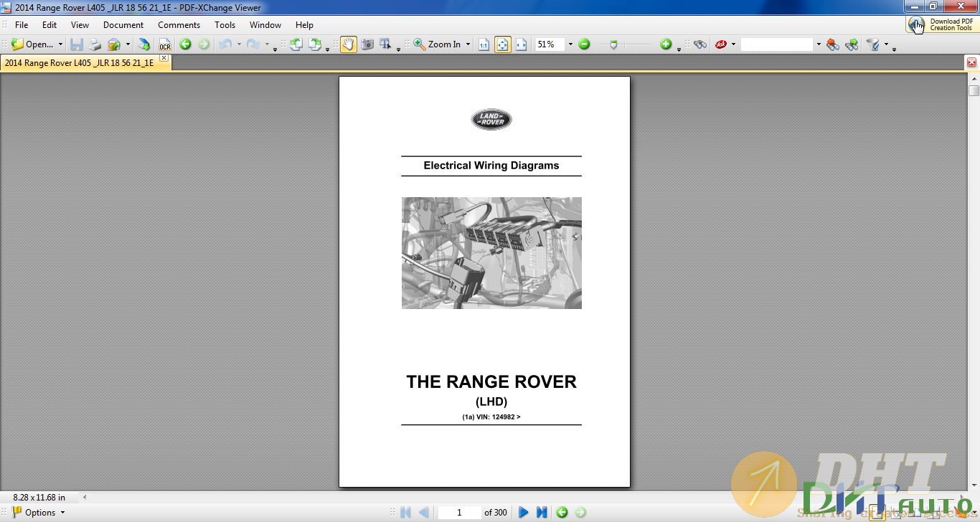Image resolution: width=980 pixels, height=522 pixels.
Task: Click the top toolbar green forward arrow
Action: [204, 44]
